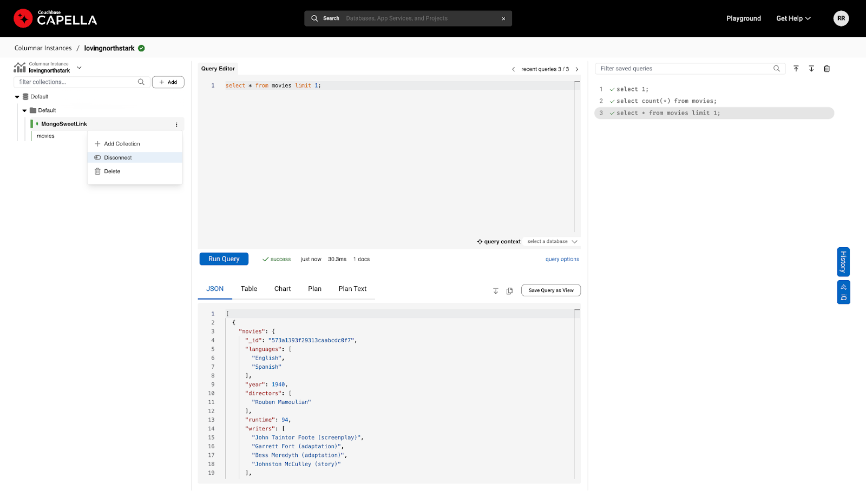Click the search icon in filter collections

tap(141, 82)
